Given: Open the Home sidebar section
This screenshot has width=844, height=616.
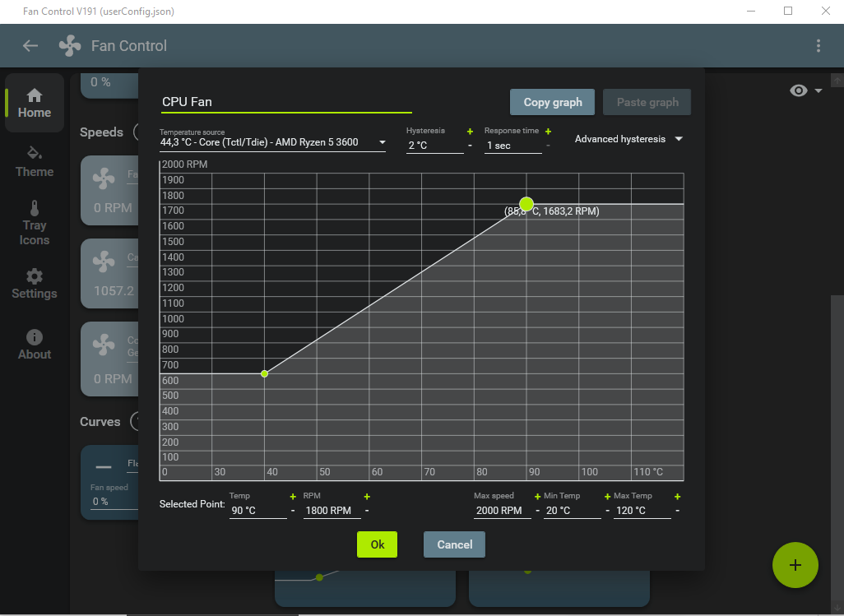Looking at the screenshot, I should click(x=35, y=103).
